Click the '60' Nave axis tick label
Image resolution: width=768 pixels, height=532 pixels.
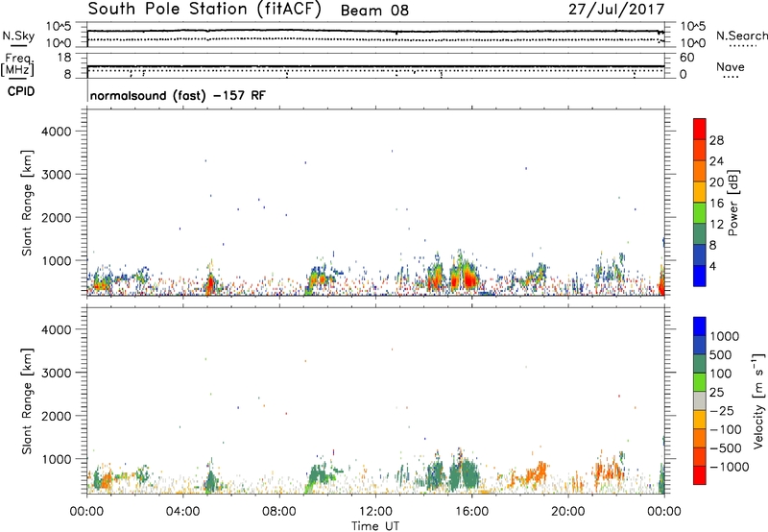(x=686, y=58)
